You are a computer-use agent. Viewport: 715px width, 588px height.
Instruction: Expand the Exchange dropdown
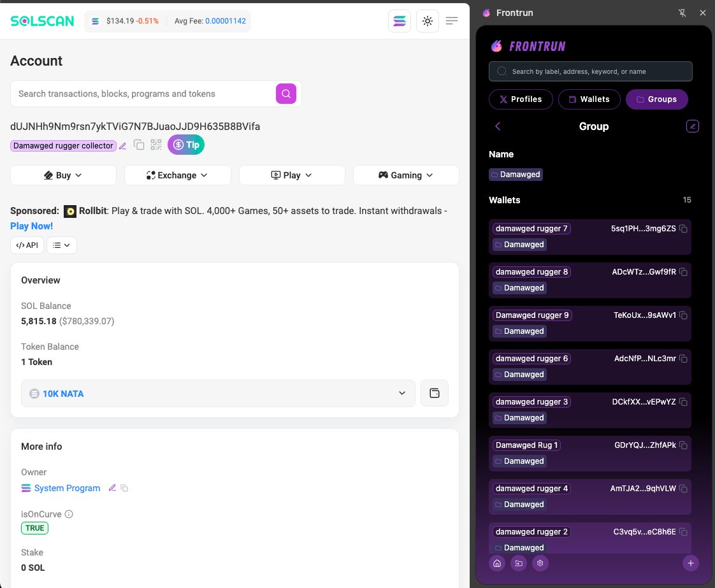click(x=177, y=175)
